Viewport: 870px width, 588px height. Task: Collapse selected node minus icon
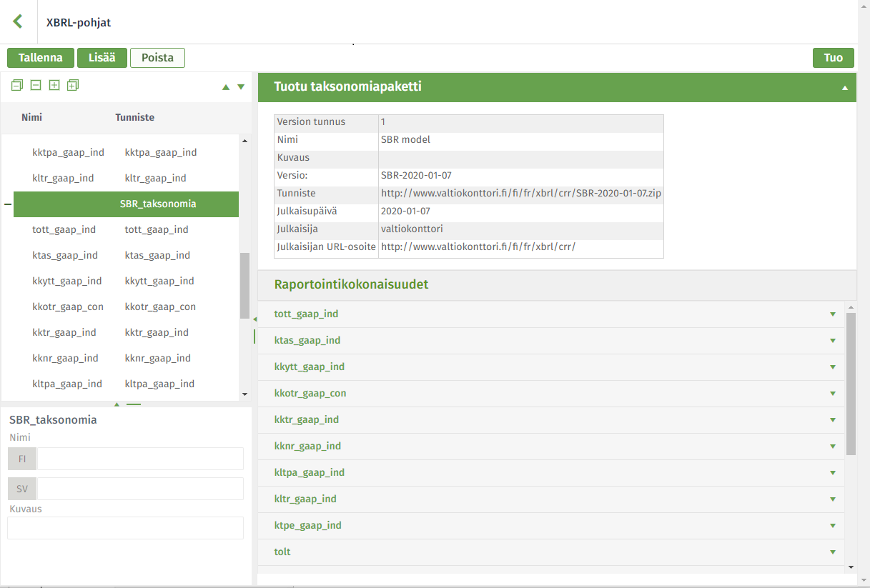(x=36, y=85)
